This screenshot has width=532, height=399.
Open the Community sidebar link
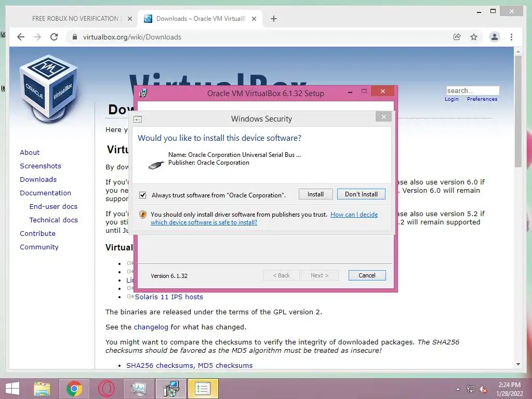click(x=39, y=247)
